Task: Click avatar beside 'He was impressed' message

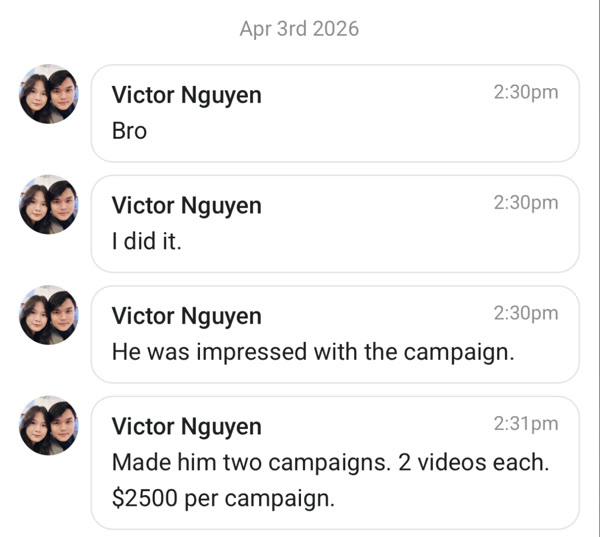Action: coord(49,316)
